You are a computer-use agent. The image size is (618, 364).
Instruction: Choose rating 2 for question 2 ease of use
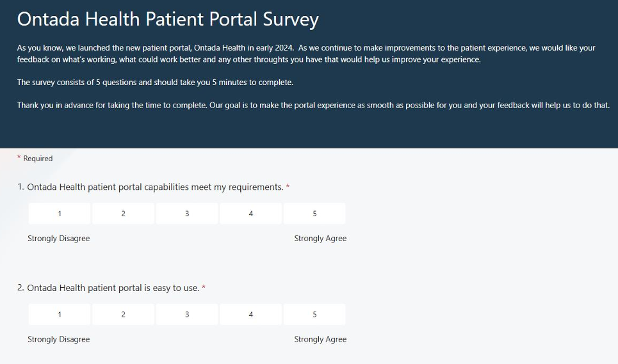click(123, 314)
